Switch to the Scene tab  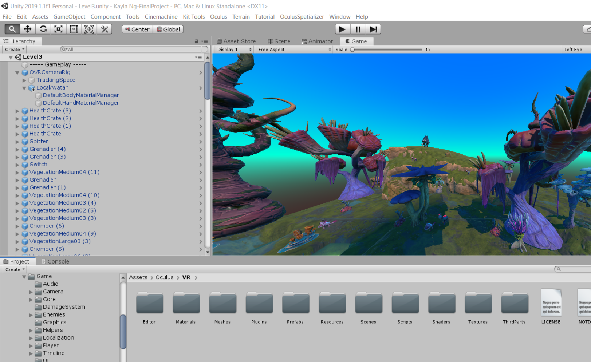tap(279, 41)
